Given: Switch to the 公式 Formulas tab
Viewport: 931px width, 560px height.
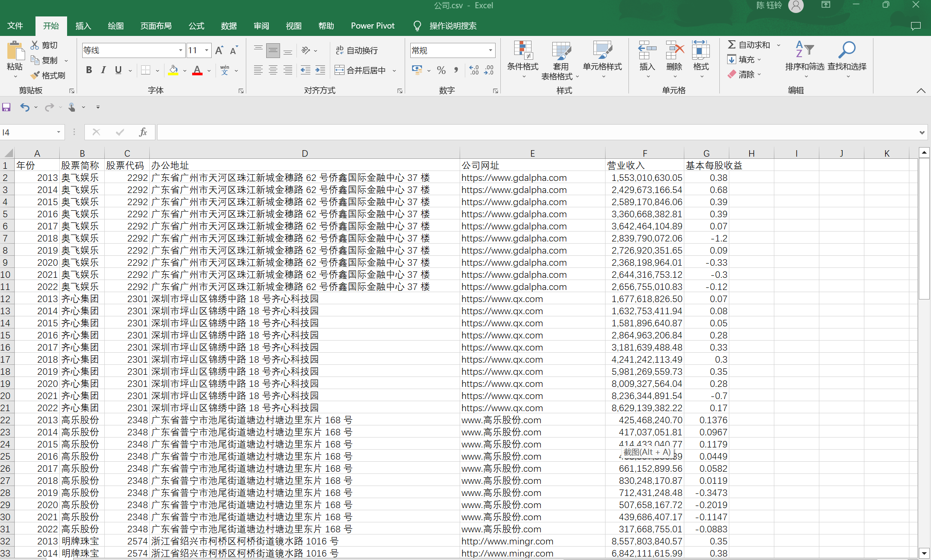Looking at the screenshot, I should pos(197,26).
